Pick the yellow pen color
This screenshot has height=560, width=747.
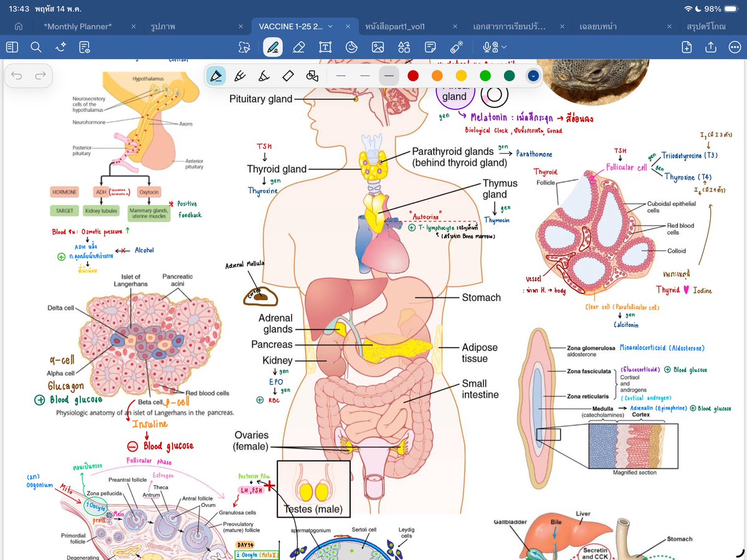point(461,76)
